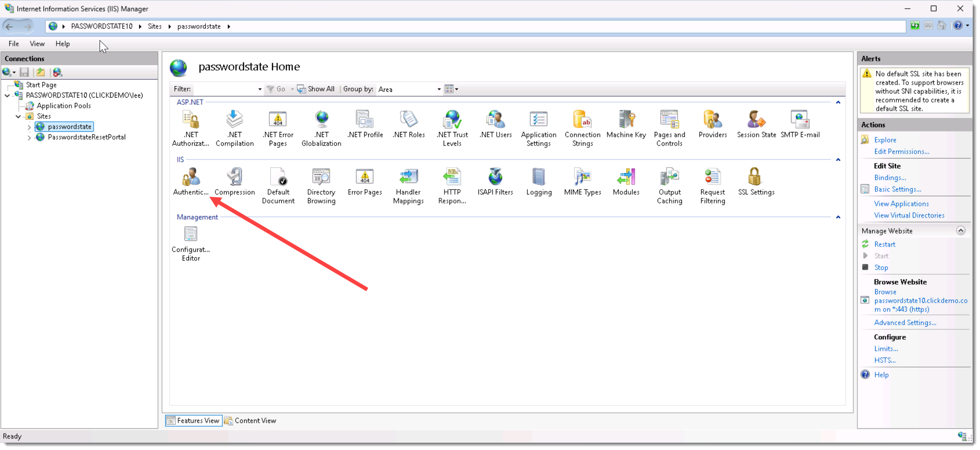Select Application Pools in Connections tree
This screenshot has height=450, width=980.
tap(63, 106)
